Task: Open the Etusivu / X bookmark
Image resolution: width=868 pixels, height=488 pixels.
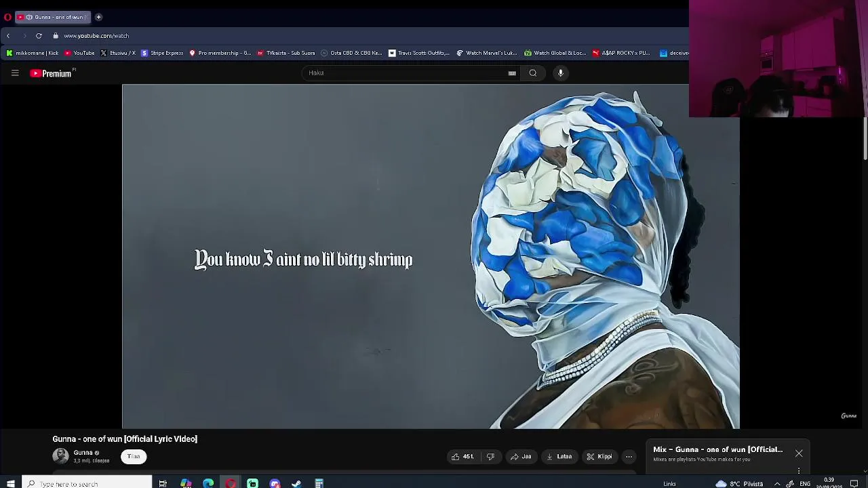Action: tap(118, 53)
